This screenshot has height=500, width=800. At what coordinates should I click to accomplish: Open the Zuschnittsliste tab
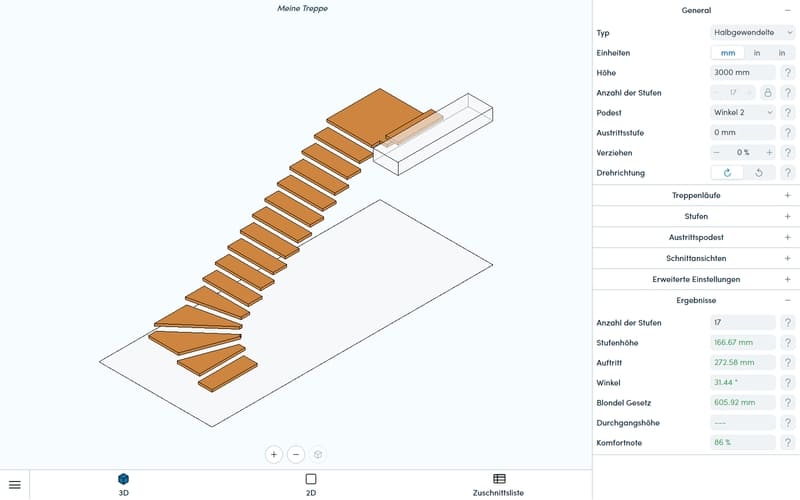(x=498, y=485)
